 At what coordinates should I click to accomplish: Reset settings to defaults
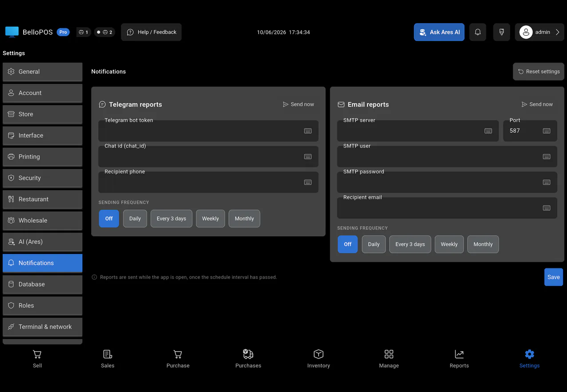click(539, 72)
